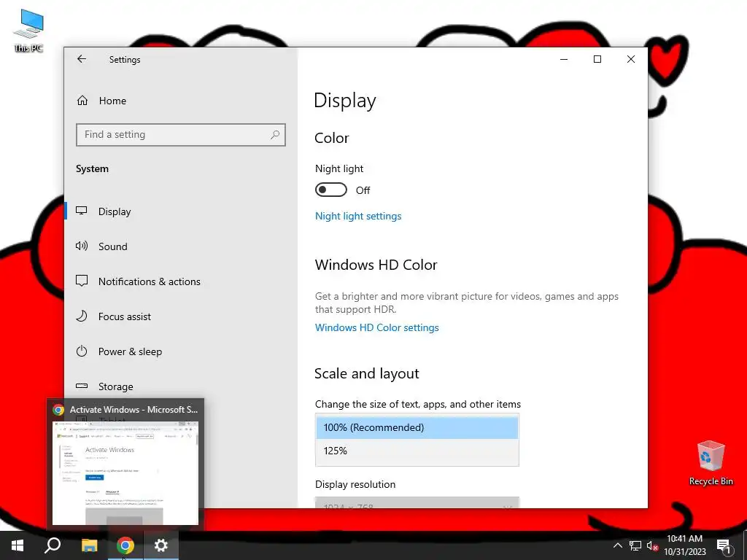Click Settings gear icon in taskbar
This screenshot has height=560, width=747.
click(161, 545)
